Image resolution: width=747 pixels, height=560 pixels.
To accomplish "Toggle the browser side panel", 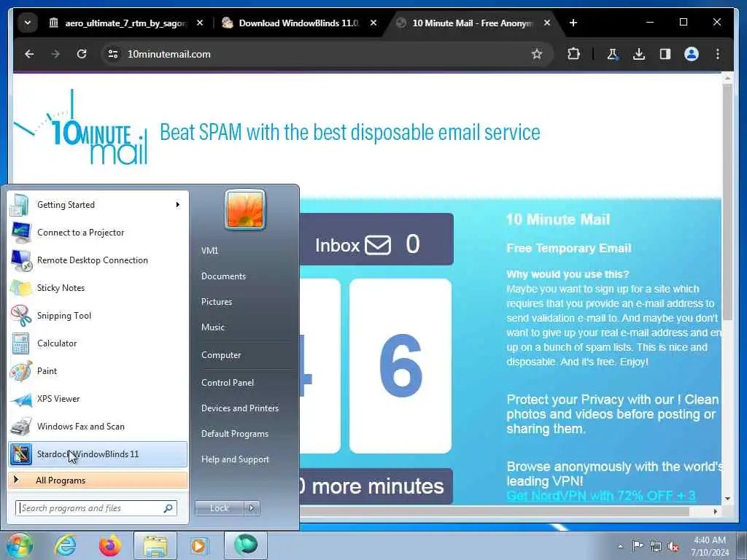I will 665,54.
